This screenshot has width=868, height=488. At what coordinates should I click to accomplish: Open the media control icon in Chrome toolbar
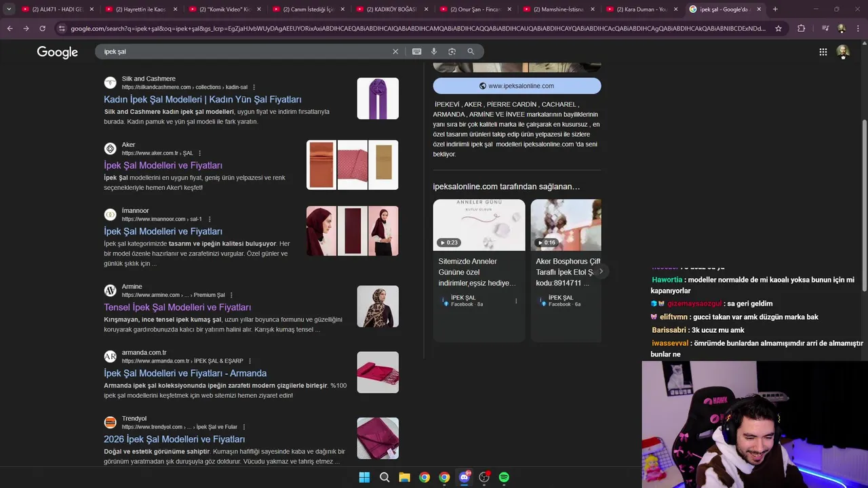(x=825, y=28)
